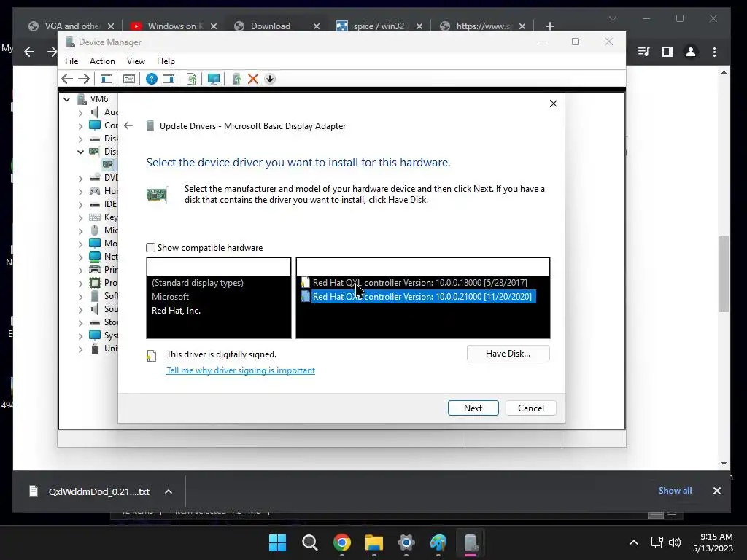Click network icon in system tray
The height and width of the screenshot is (560, 747).
[x=657, y=542]
